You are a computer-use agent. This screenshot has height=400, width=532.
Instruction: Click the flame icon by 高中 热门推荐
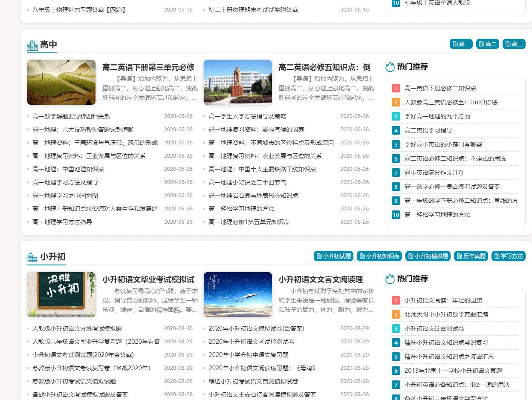[390, 66]
